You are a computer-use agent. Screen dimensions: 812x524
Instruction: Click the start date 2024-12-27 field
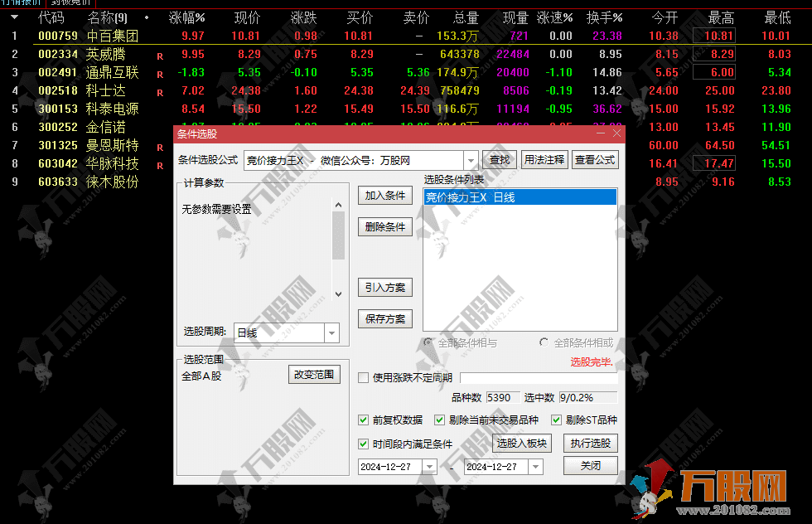pos(391,467)
